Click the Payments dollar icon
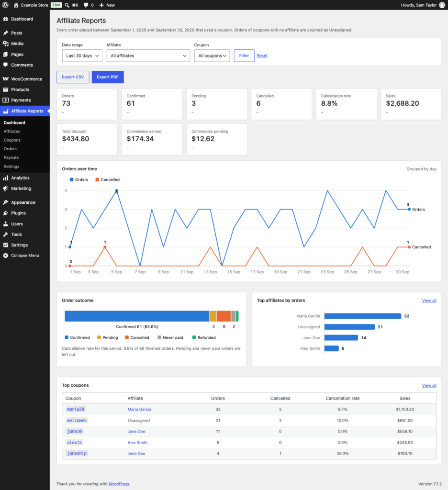 pos(6,100)
